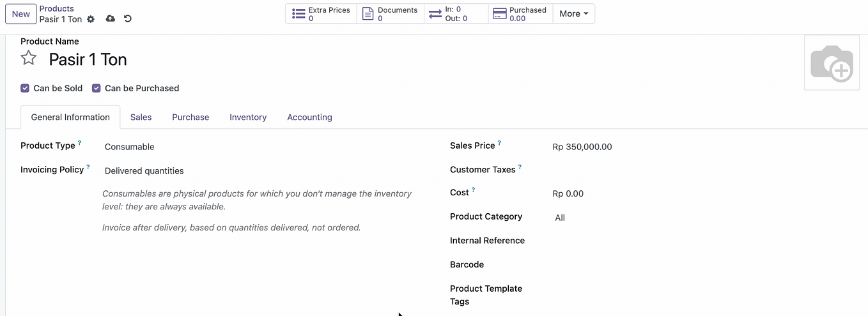
Task: Click the Product Template Tags field
Action: (x=703, y=289)
